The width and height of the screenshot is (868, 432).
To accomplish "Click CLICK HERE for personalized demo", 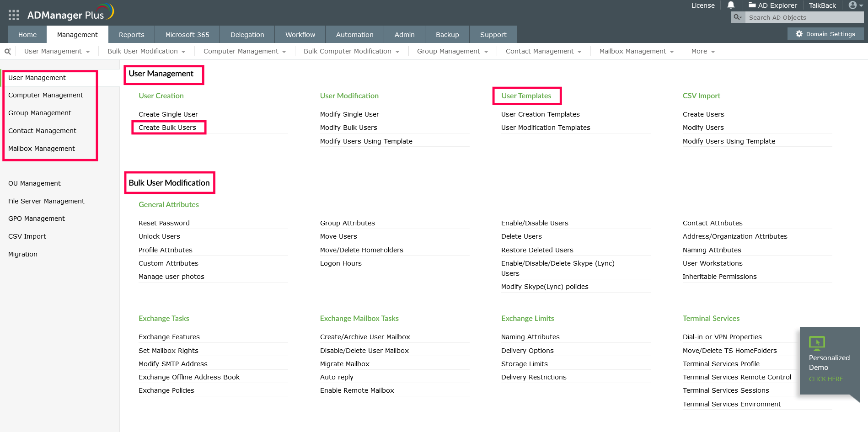I will 826,379.
